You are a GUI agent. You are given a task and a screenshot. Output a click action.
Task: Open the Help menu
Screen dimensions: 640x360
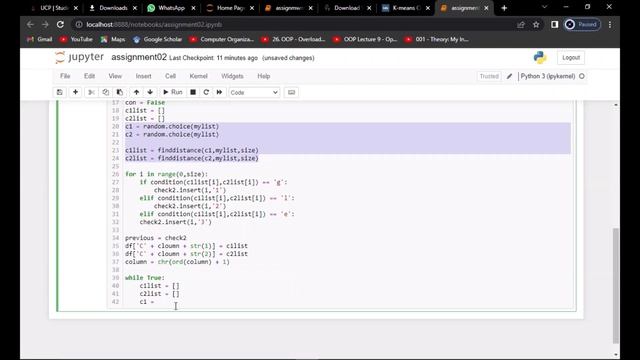[264, 76]
